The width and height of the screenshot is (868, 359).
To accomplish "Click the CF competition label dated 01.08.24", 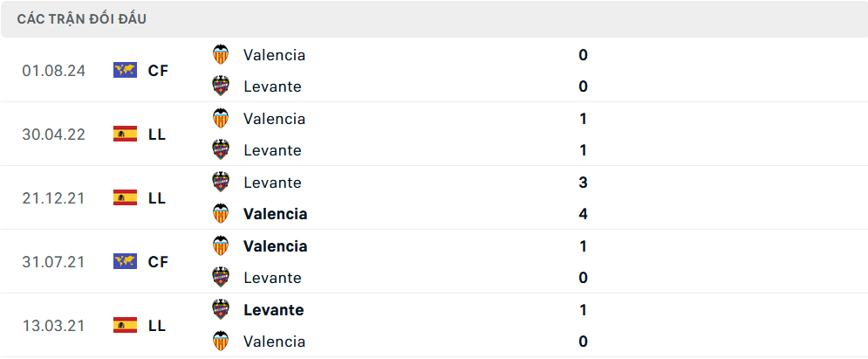I will (x=158, y=71).
